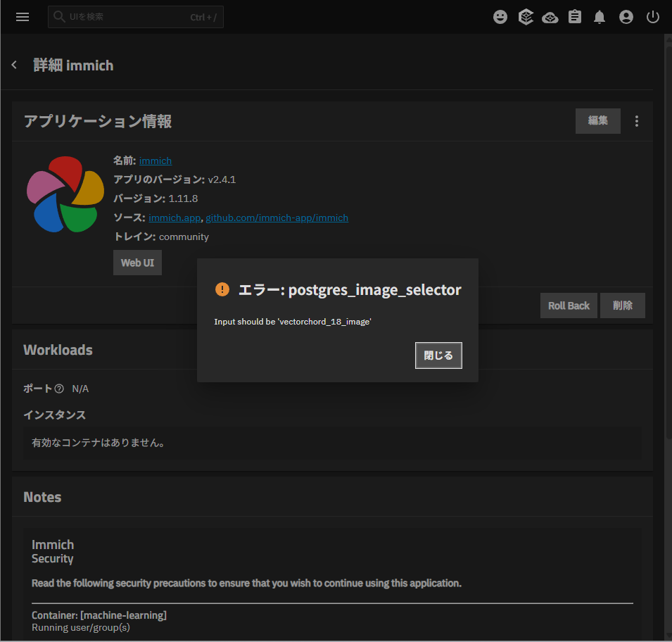Click the Running user/group(s) text
The width and height of the screenshot is (672, 642).
pyautogui.click(x=81, y=627)
